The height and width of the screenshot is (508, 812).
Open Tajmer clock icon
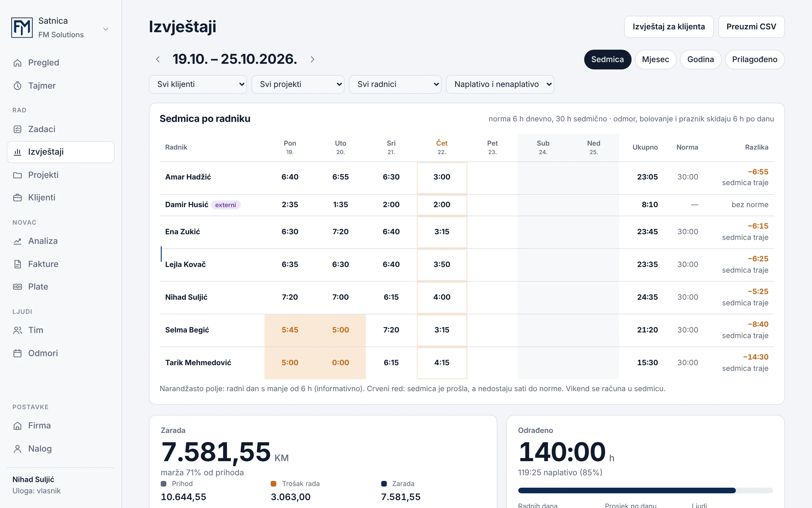click(x=17, y=86)
